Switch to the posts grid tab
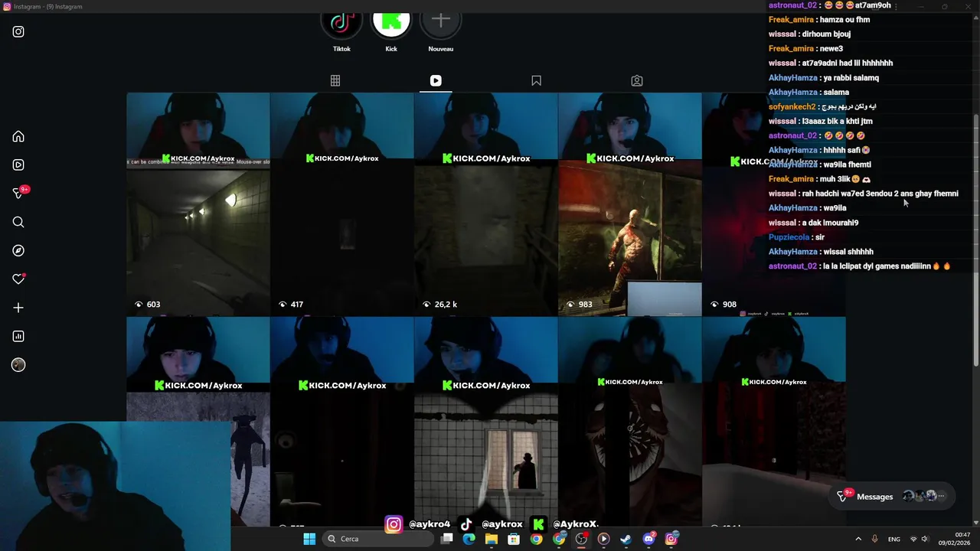 point(335,80)
